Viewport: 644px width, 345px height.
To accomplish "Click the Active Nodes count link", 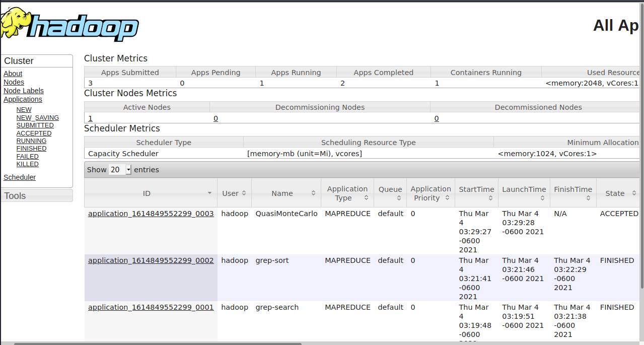I will pos(90,118).
